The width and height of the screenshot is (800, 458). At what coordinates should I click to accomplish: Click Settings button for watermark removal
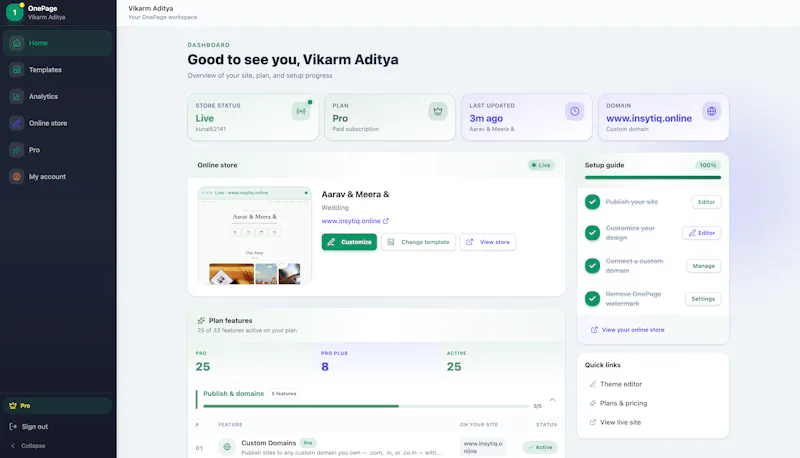703,299
